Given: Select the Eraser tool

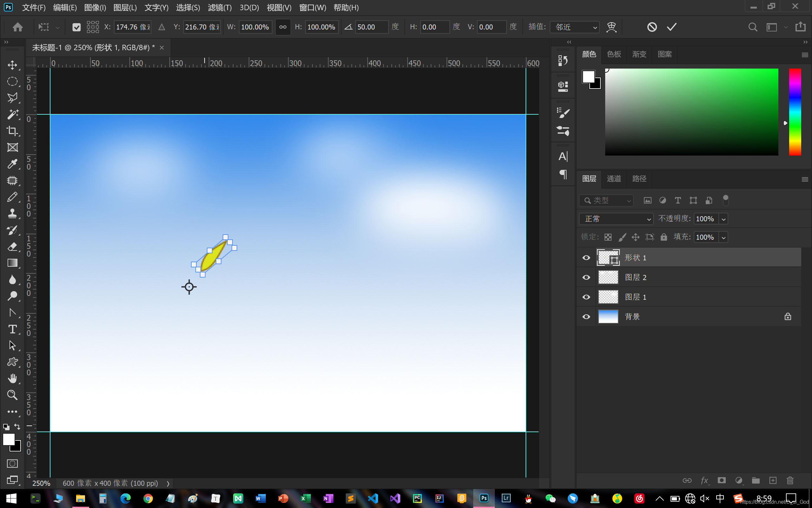Looking at the screenshot, I should [x=12, y=246].
